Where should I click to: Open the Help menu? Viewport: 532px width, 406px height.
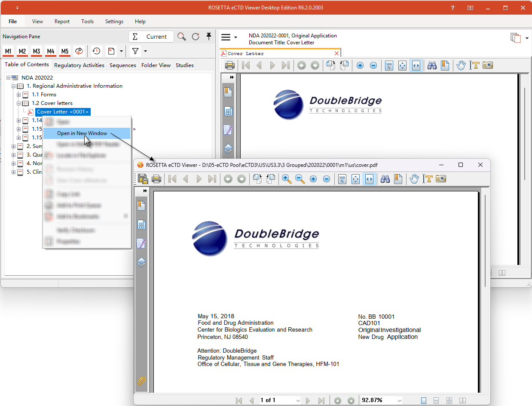(x=140, y=22)
